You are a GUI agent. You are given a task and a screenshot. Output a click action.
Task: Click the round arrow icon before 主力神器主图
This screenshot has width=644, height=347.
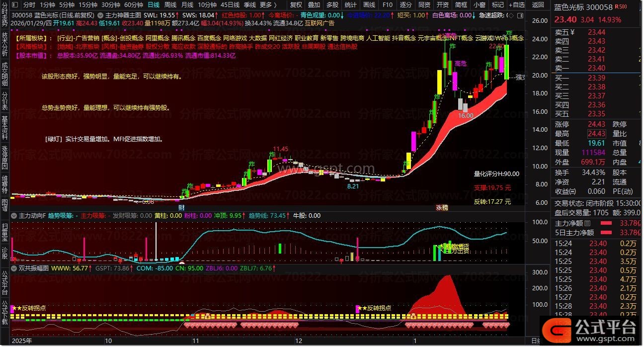[x=101, y=15]
